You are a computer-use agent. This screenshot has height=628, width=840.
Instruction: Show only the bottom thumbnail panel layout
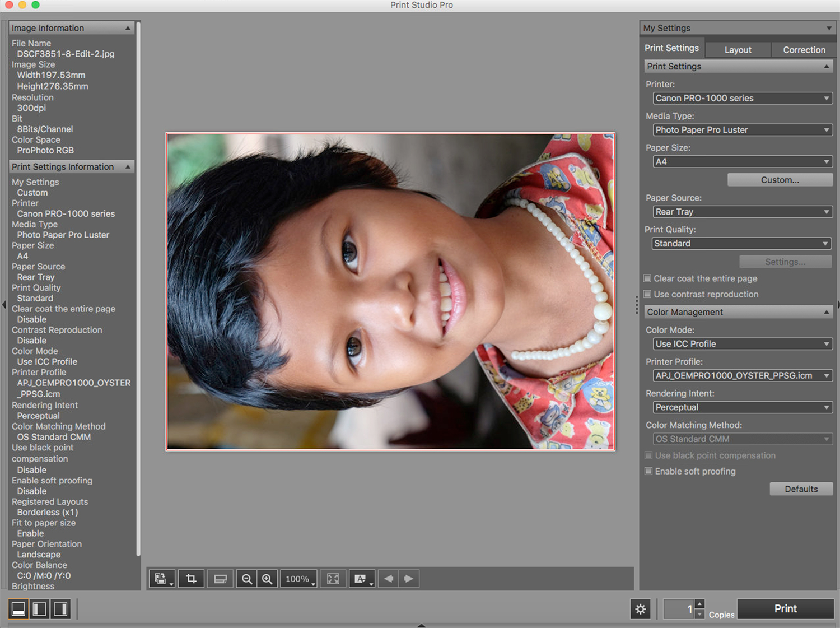click(18, 609)
